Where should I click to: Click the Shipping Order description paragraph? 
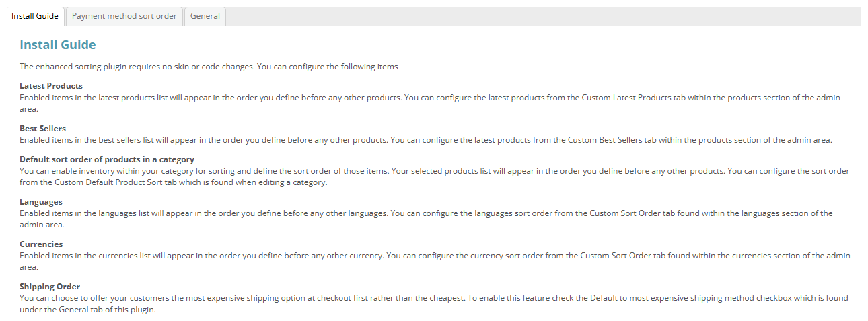(x=433, y=304)
